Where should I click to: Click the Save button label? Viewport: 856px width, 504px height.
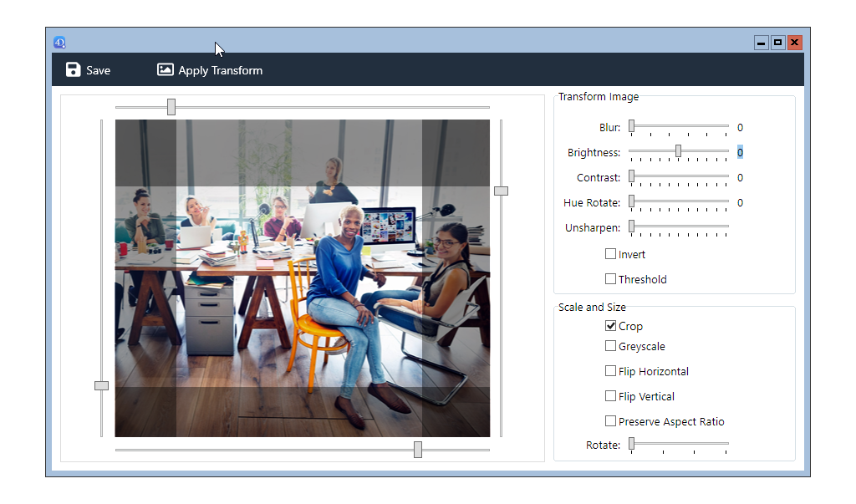coord(99,70)
